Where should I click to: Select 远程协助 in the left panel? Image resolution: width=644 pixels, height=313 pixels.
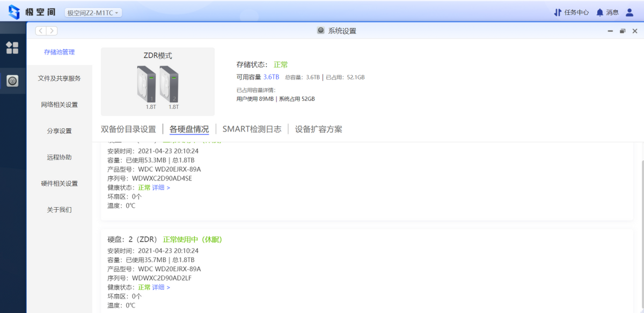point(59,156)
